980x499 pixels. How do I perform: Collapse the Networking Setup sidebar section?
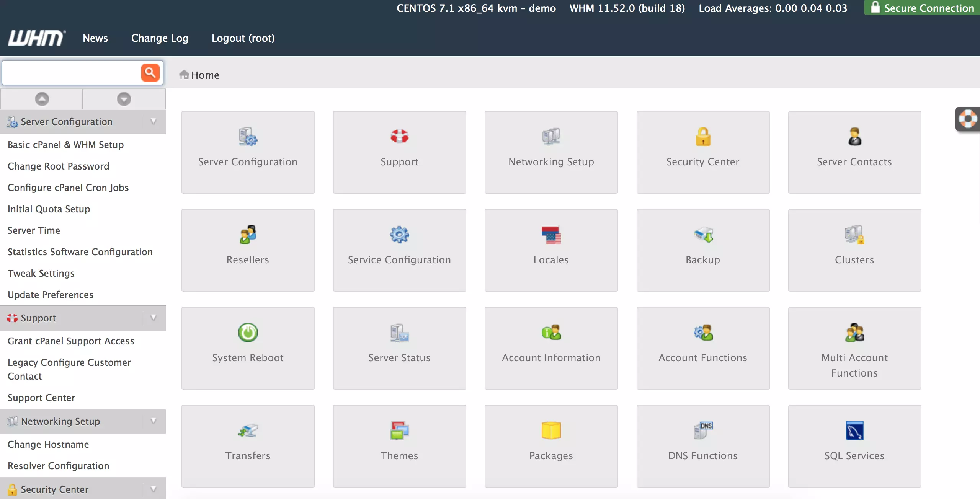pyautogui.click(x=154, y=421)
